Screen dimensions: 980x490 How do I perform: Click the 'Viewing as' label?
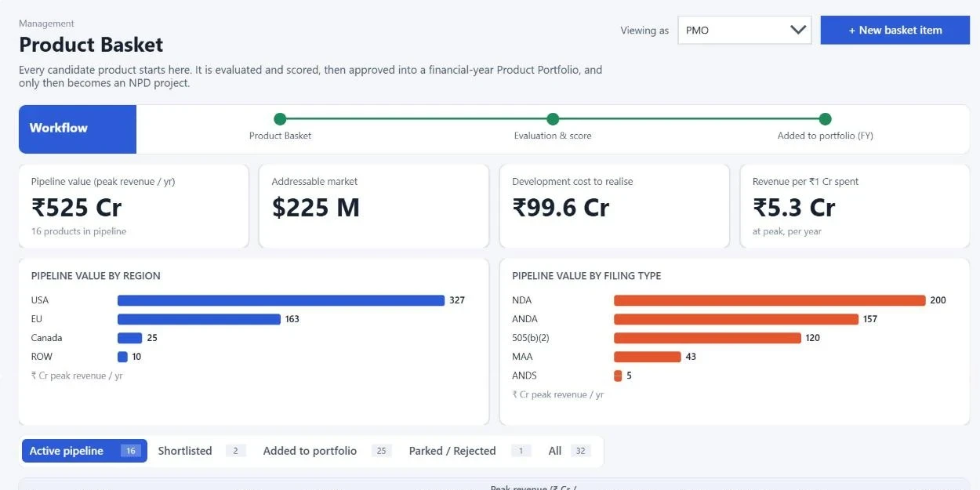point(644,31)
